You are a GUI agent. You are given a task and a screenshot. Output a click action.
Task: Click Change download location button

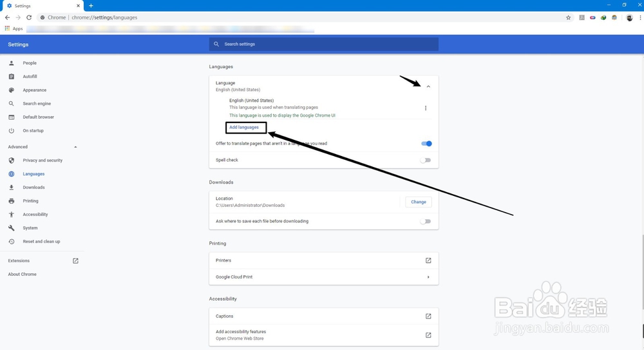[x=419, y=202]
